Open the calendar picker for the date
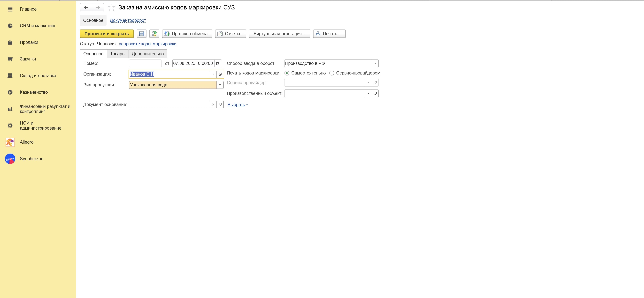This screenshot has width=644, height=298. click(x=218, y=63)
